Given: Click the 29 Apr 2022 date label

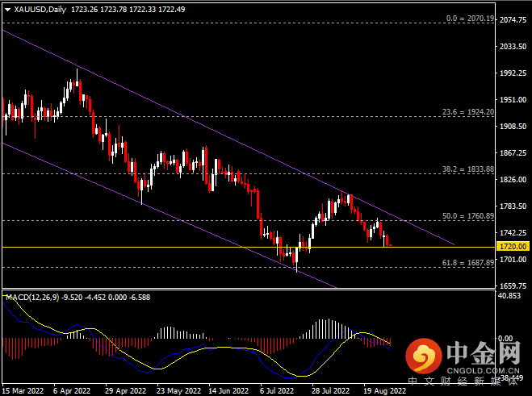Looking at the screenshot, I should (126, 391).
